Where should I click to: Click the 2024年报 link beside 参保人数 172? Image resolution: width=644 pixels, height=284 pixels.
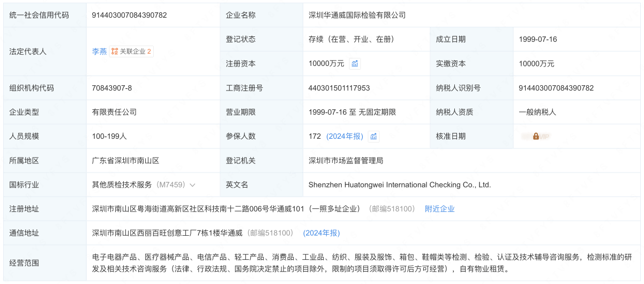345,137
